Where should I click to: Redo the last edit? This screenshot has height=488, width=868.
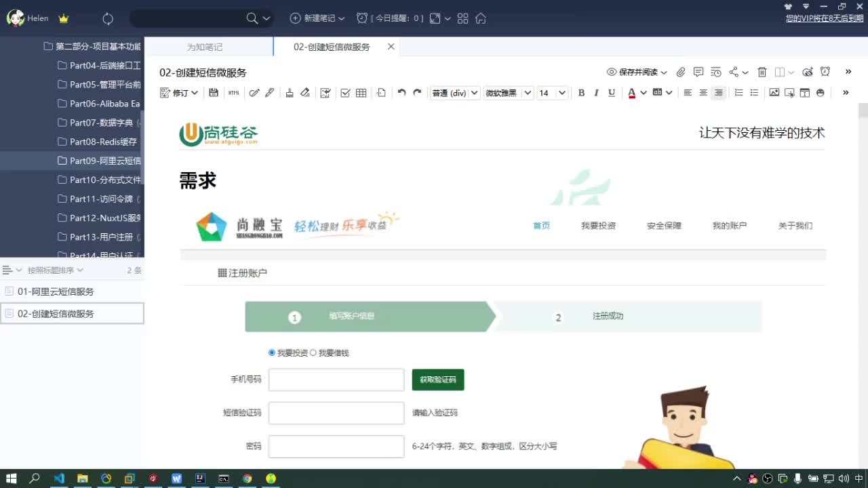tap(417, 93)
